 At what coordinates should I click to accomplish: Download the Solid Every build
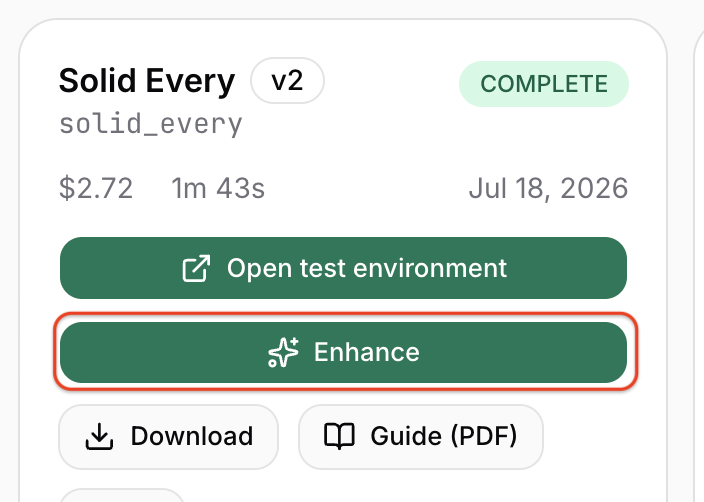[168, 437]
